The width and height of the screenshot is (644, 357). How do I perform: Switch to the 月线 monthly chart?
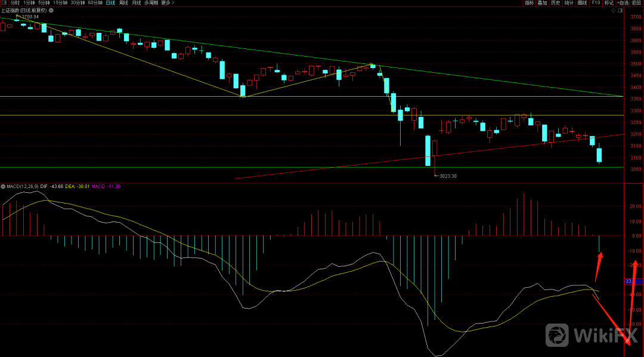[137, 3]
